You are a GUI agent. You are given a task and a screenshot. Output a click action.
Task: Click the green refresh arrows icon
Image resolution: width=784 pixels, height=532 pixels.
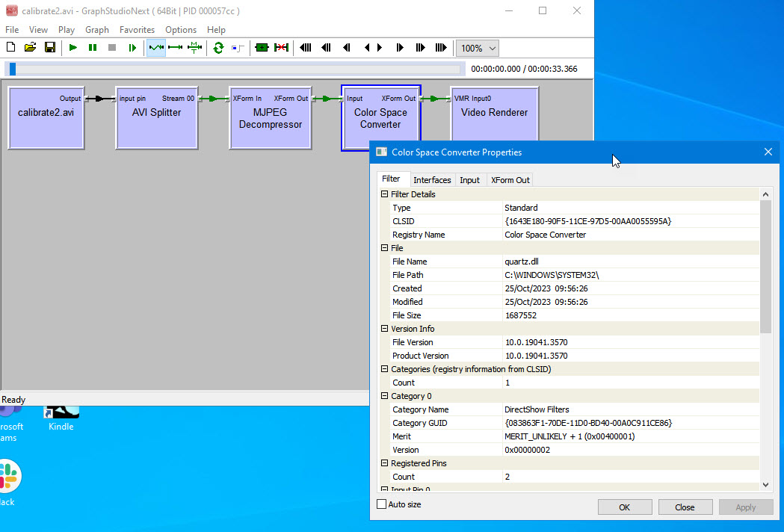click(218, 48)
